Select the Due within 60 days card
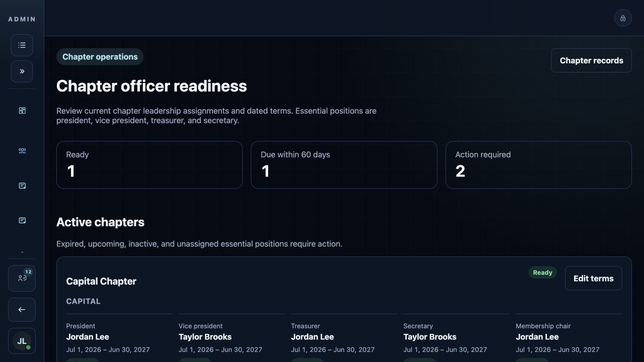This screenshot has width=644, height=362. pyautogui.click(x=344, y=165)
